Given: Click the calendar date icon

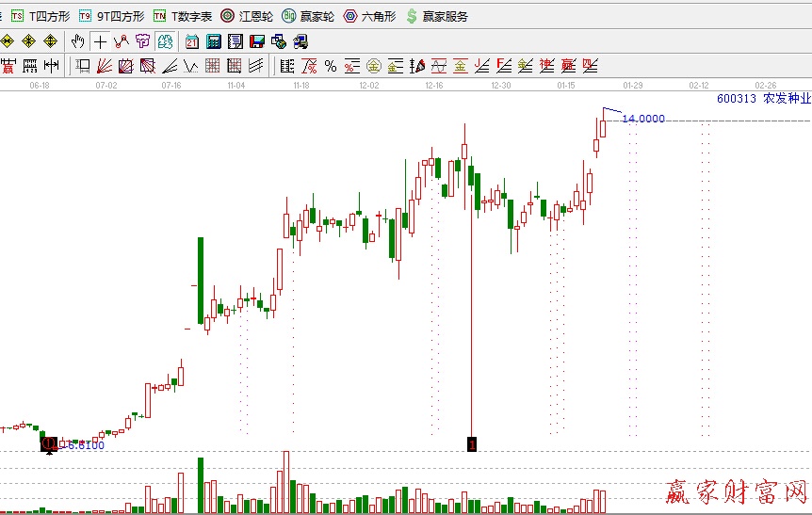Looking at the screenshot, I should [192, 41].
